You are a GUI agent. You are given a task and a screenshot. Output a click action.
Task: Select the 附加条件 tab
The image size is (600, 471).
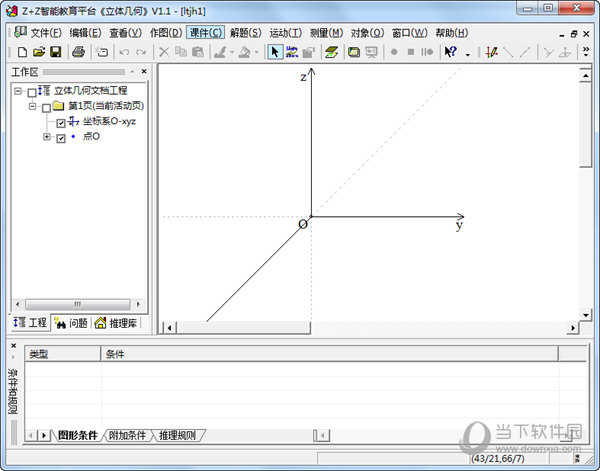[127, 435]
